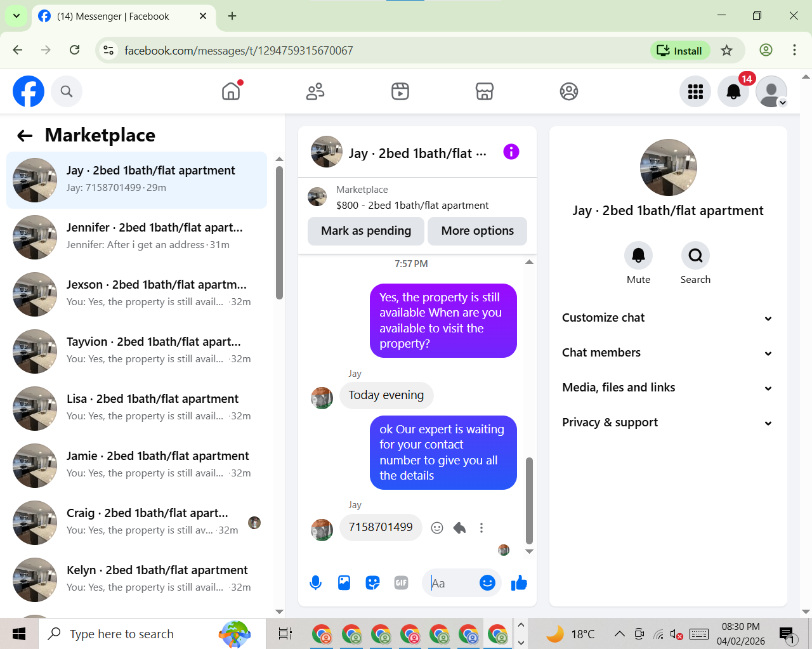This screenshot has height=649, width=812.
Task: Record a voice clip with microphone icon
Action: click(315, 583)
